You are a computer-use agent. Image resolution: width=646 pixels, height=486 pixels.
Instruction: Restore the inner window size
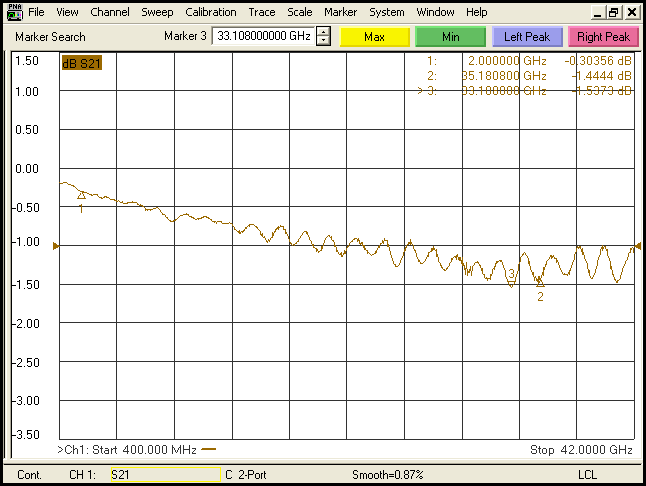(614, 13)
